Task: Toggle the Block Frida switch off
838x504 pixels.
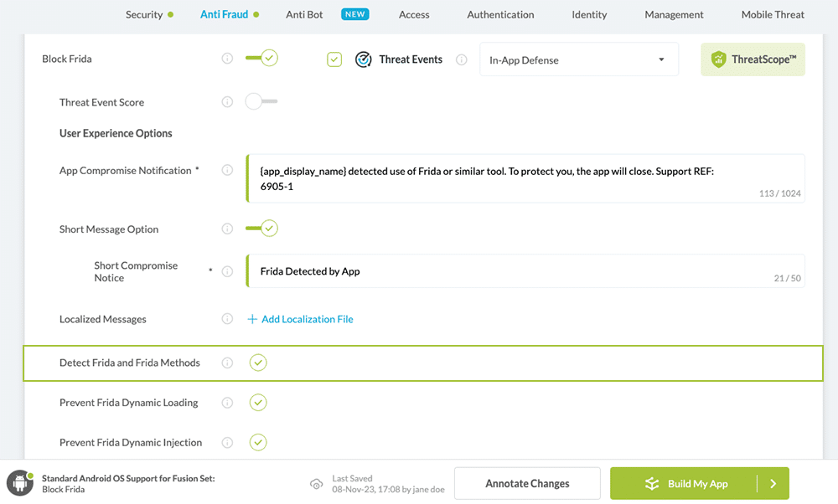Action: click(x=261, y=59)
